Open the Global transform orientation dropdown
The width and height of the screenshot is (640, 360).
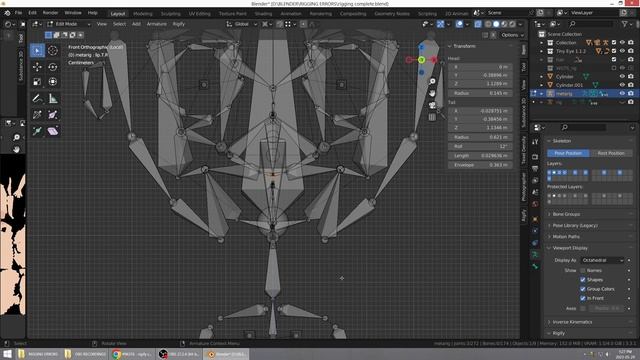(x=242, y=24)
